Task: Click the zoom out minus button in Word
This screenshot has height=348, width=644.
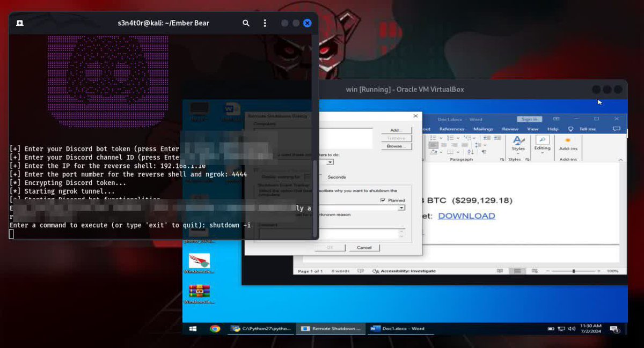Action: (547, 271)
